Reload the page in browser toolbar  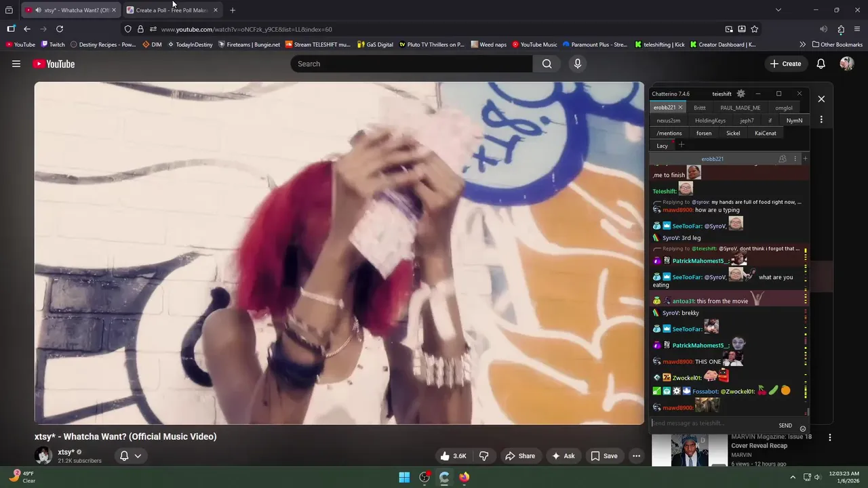coord(60,29)
